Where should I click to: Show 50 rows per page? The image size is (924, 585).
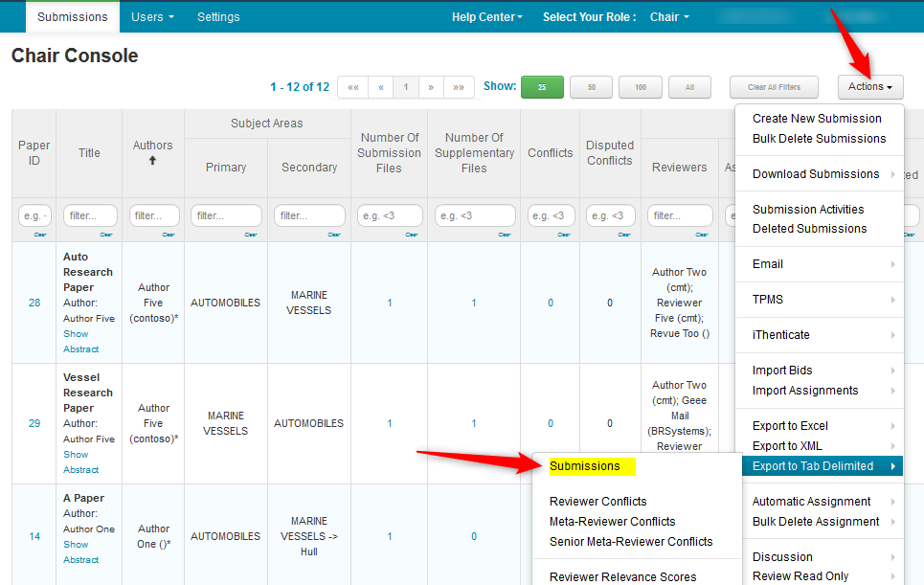point(591,87)
